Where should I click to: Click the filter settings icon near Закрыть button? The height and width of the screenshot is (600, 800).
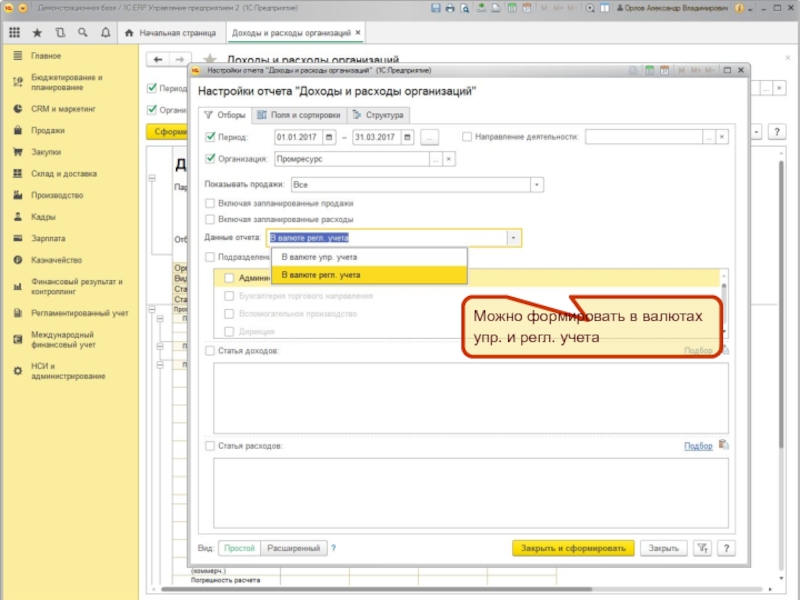click(703, 548)
